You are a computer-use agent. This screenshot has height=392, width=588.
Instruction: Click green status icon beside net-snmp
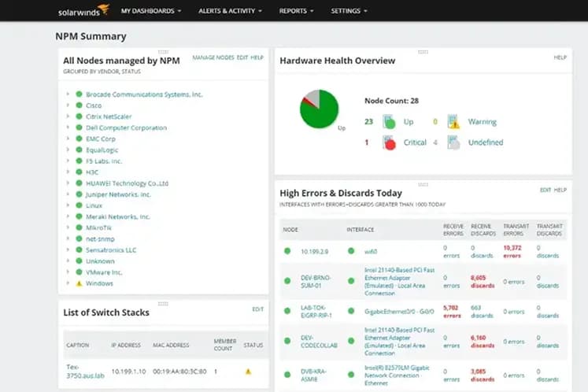coord(79,239)
